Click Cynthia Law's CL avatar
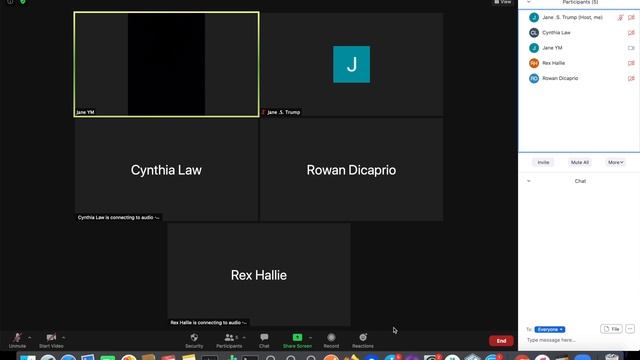 534,33
